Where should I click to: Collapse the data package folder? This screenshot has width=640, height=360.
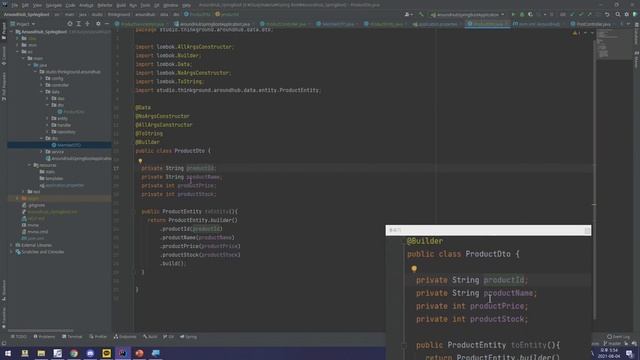coord(41,92)
